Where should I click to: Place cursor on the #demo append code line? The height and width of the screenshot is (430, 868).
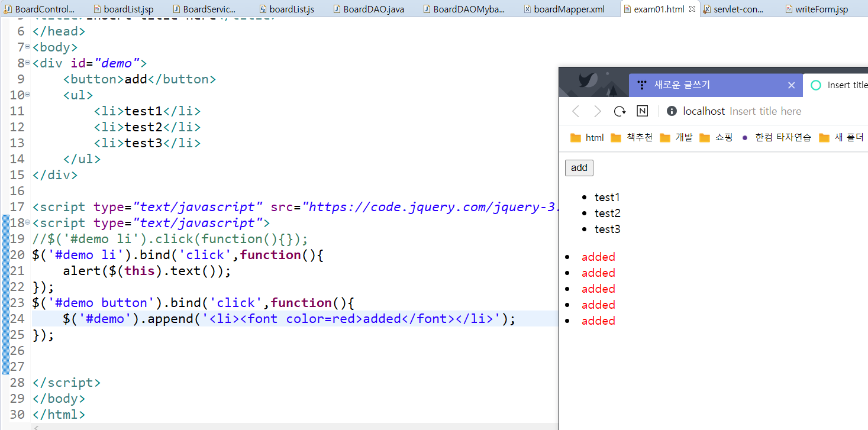pos(289,319)
